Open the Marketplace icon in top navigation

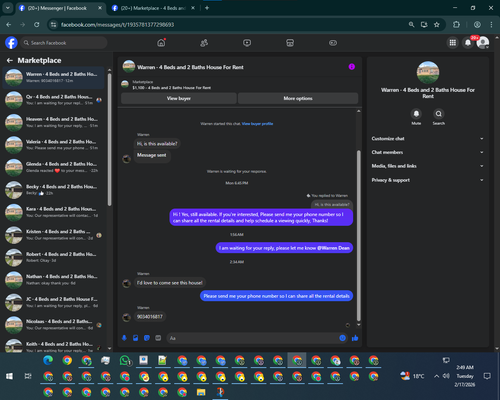[290, 43]
